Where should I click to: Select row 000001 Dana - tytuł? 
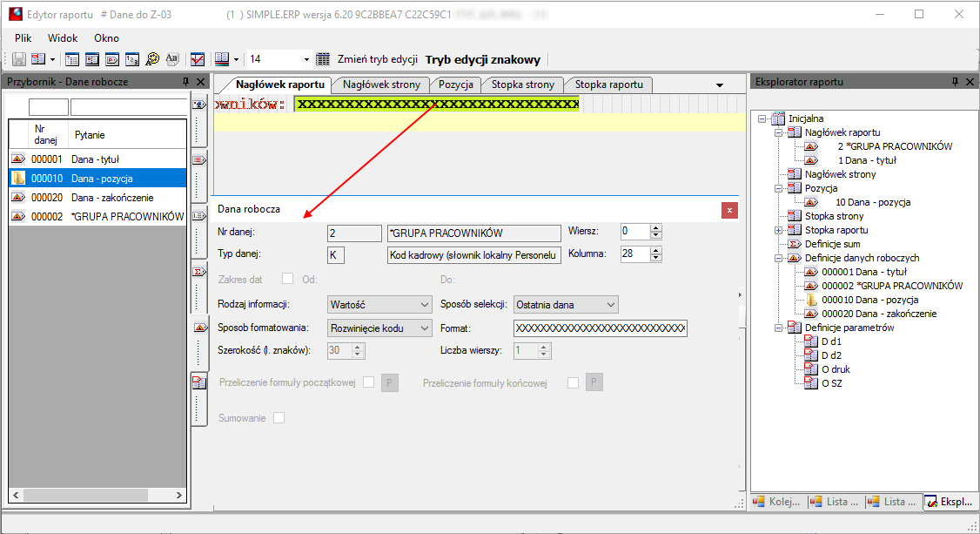click(97, 159)
